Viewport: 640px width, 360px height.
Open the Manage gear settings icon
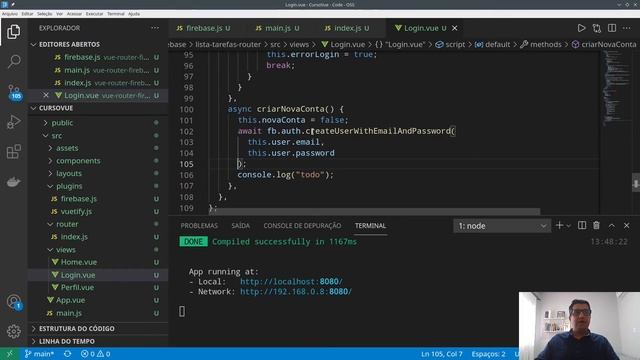click(13, 331)
